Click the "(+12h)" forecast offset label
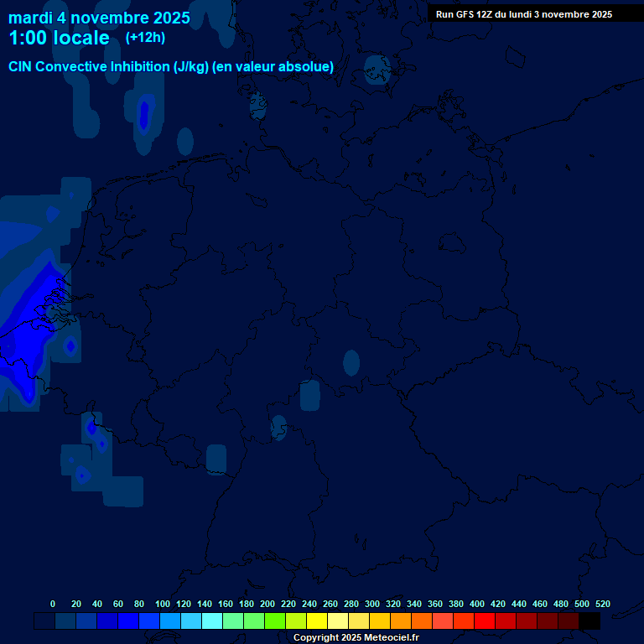Image resolution: width=644 pixels, height=644 pixels. click(145, 37)
